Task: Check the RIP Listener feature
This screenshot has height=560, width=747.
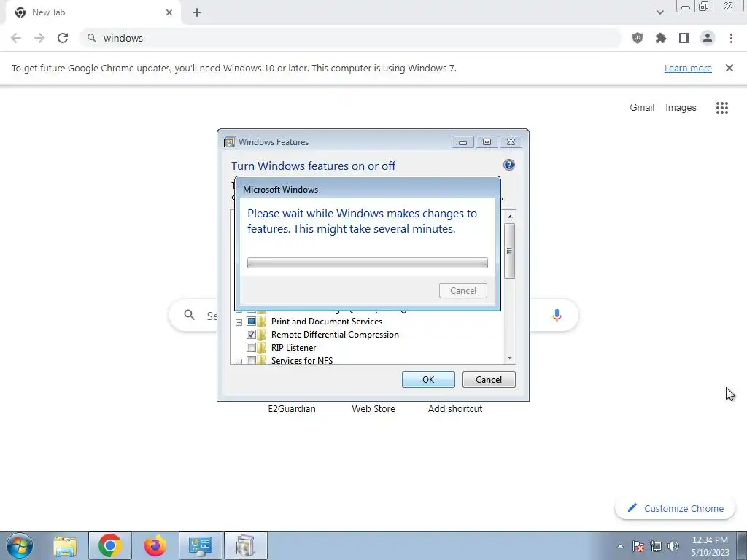Action: click(251, 348)
